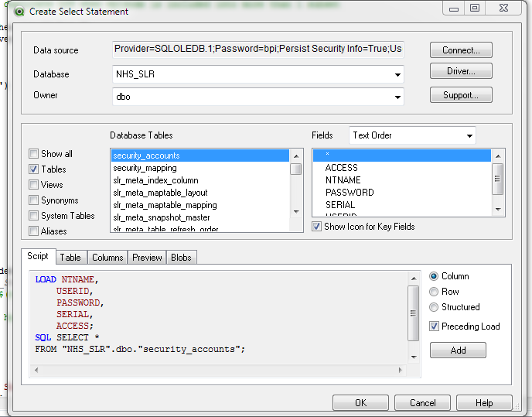Viewport: 532px width, 417px height.
Task: Switch to the Script tab
Action: coord(38,256)
